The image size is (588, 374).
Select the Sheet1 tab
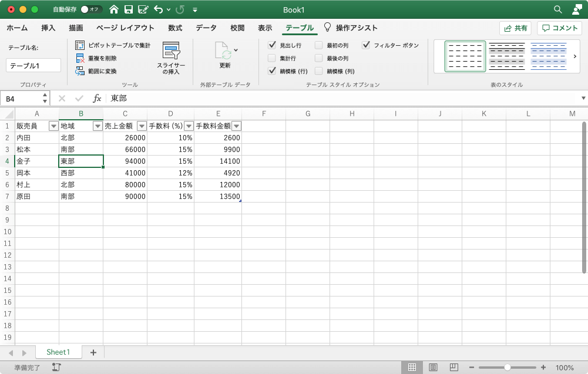click(58, 352)
